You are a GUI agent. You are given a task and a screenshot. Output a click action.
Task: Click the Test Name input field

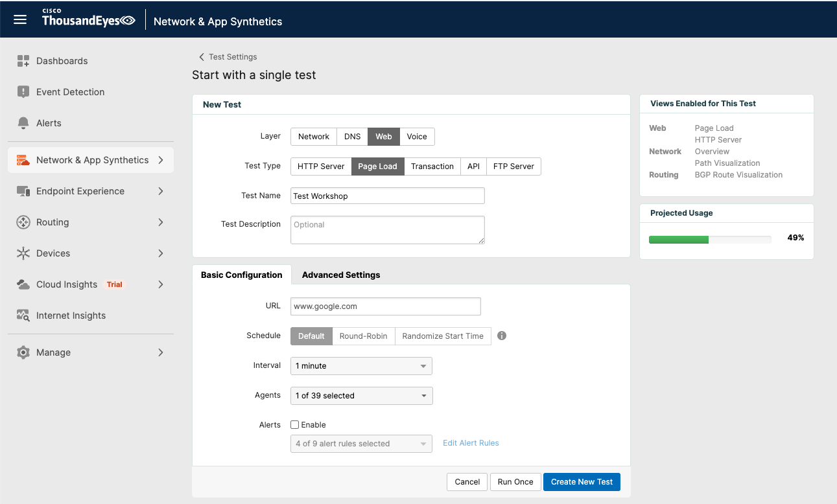388,196
